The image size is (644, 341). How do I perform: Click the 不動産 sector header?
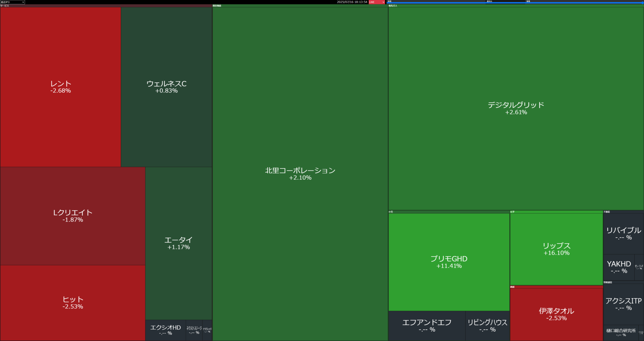[624, 212]
